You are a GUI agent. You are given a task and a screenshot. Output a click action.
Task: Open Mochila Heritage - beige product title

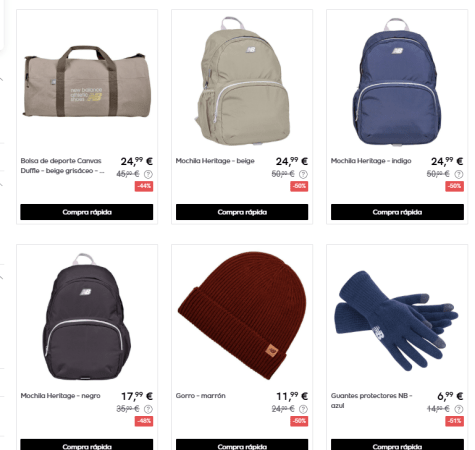215,161
